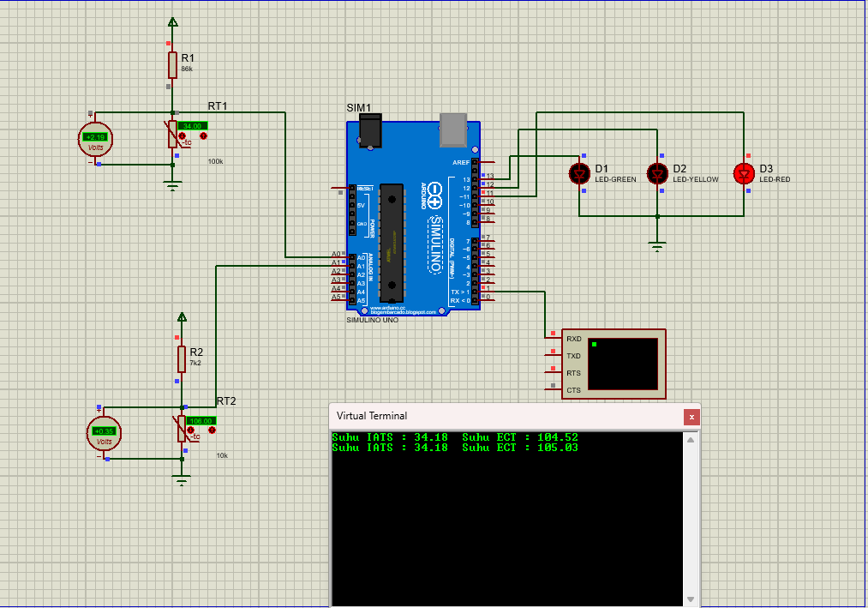Click the RT1 label

pyautogui.click(x=218, y=105)
